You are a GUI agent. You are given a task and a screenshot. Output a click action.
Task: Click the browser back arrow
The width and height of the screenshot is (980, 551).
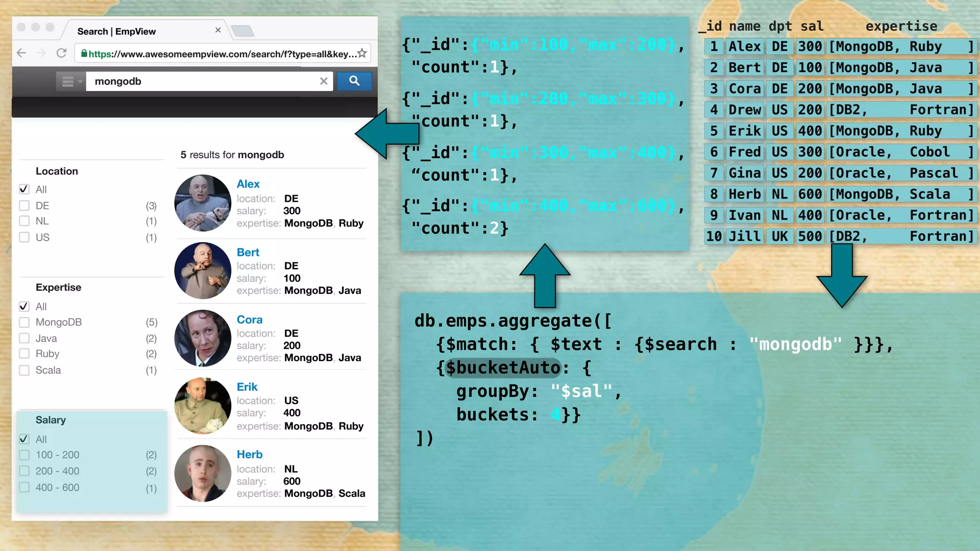tap(22, 53)
